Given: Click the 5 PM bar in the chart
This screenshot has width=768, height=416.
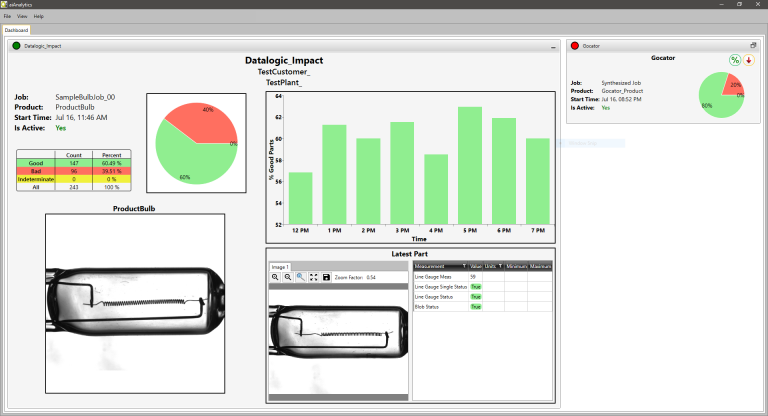Looking at the screenshot, I should [x=470, y=166].
